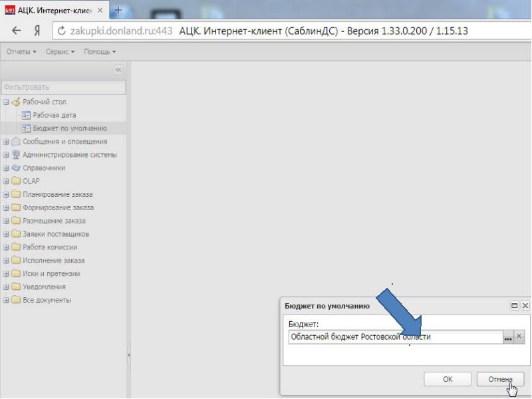
Task: Click the Сообщения и оповещения envelope icon
Action: pyautogui.click(x=16, y=141)
